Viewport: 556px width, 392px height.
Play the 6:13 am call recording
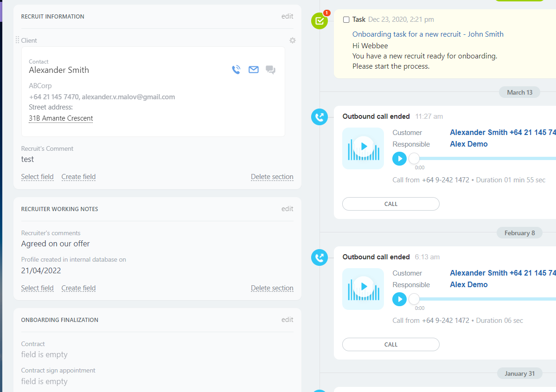click(x=399, y=299)
